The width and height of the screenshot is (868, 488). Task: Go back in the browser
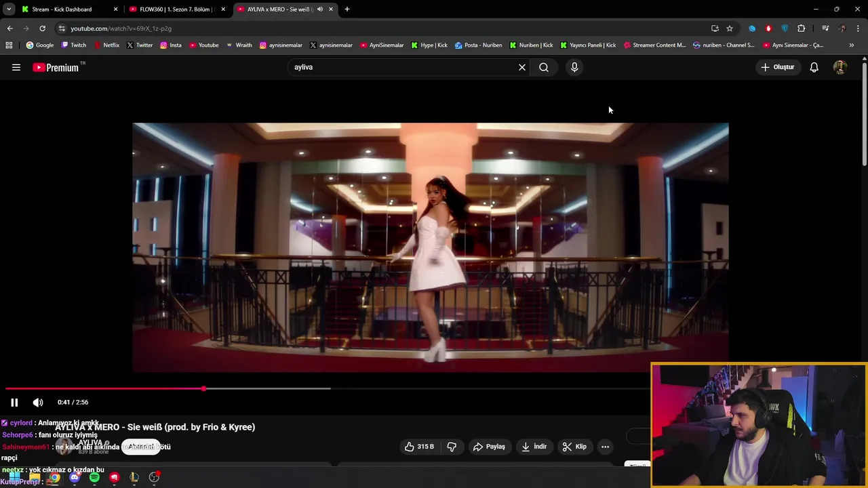tap(9, 28)
